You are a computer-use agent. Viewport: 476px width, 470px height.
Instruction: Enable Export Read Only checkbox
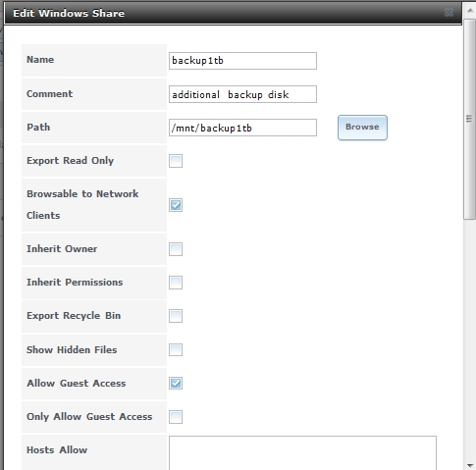(176, 161)
